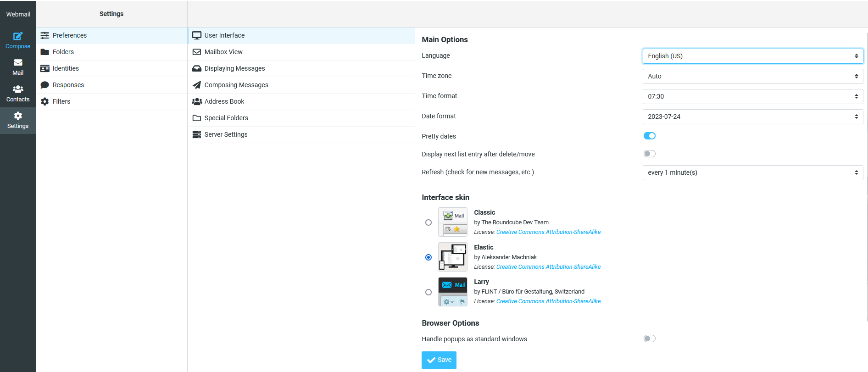Open the Filters settings section
The width and height of the screenshot is (868, 372).
(61, 101)
